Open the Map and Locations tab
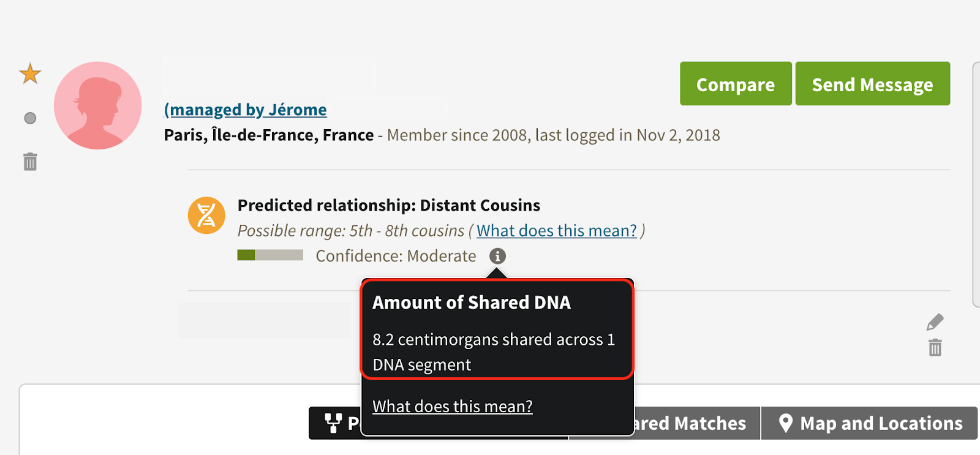The width and height of the screenshot is (980, 455). 870,423
